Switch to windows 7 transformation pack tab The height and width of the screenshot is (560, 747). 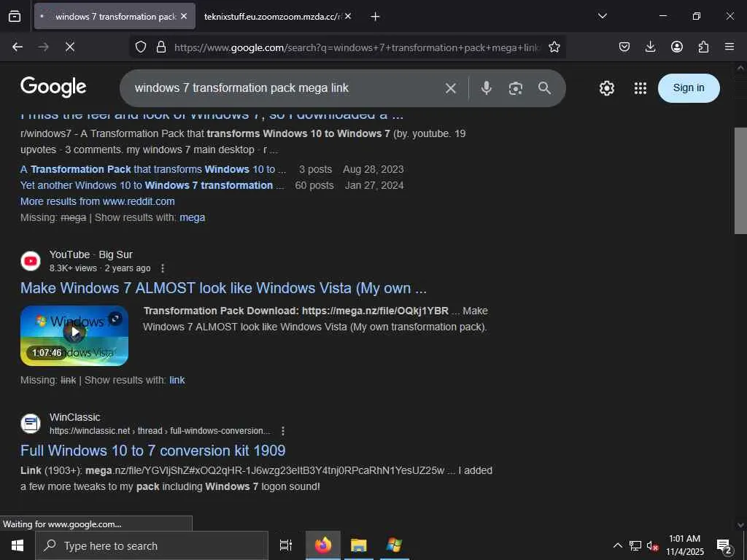(115, 16)
